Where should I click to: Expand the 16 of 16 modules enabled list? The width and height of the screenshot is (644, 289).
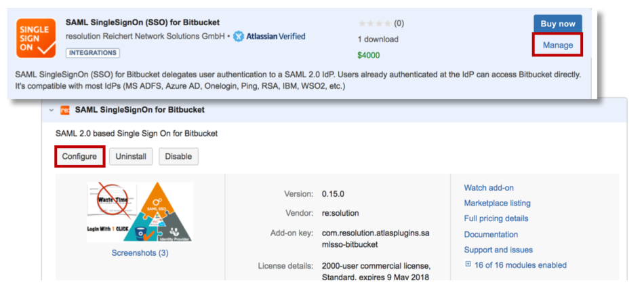click(468, 265)
